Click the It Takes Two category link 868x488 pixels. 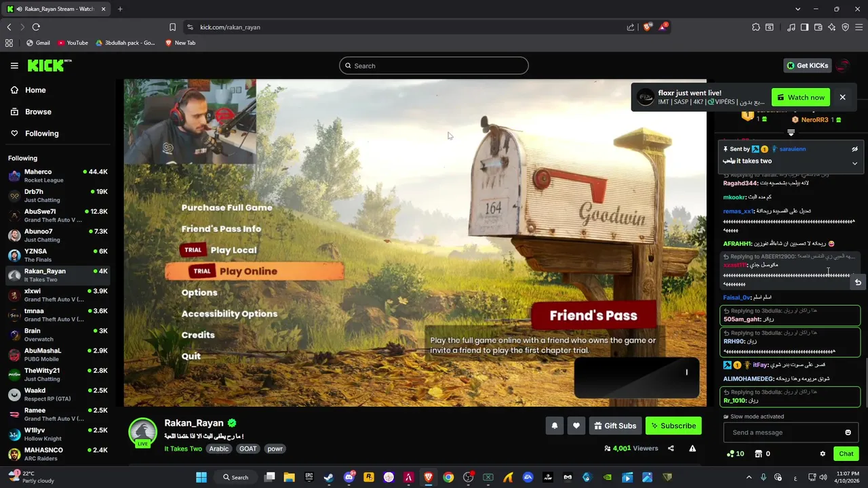183,449
